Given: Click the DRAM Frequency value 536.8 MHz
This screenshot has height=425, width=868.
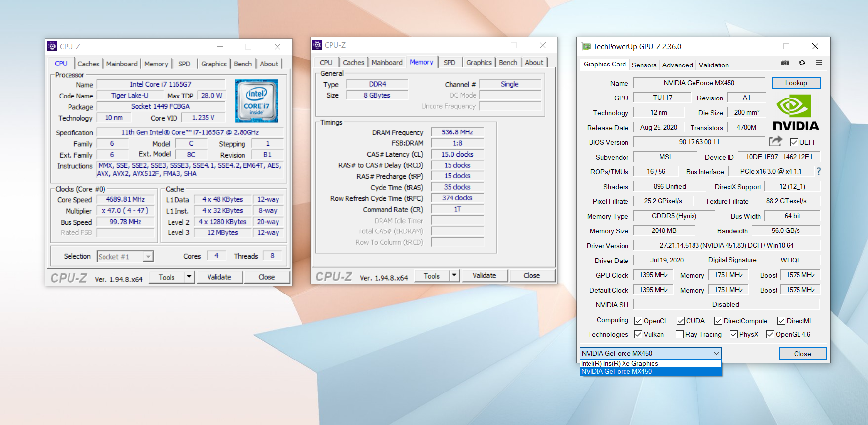Looking at the screenshot, I should click(x=457, y=132).
